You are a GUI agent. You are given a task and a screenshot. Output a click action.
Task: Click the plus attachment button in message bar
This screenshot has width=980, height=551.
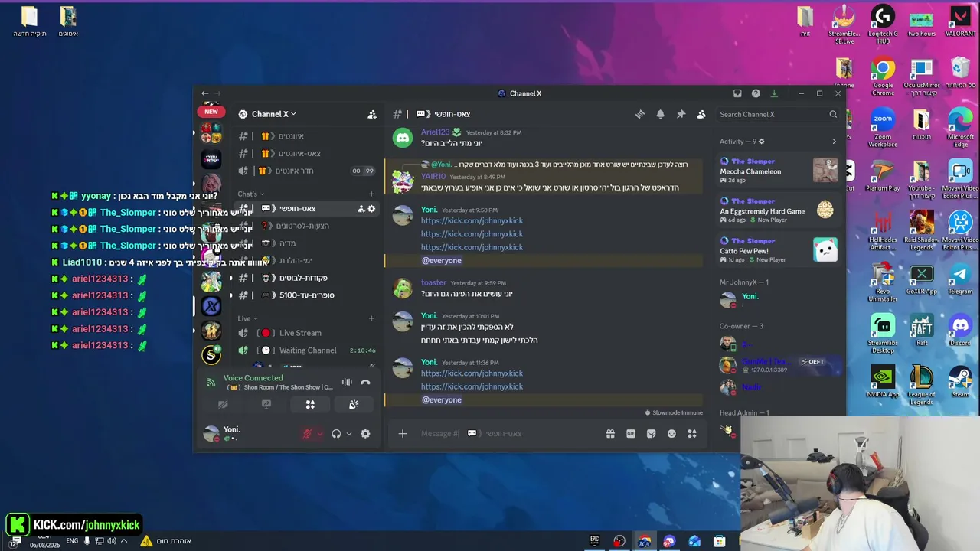pyautogui.click(x=403, y=434)
